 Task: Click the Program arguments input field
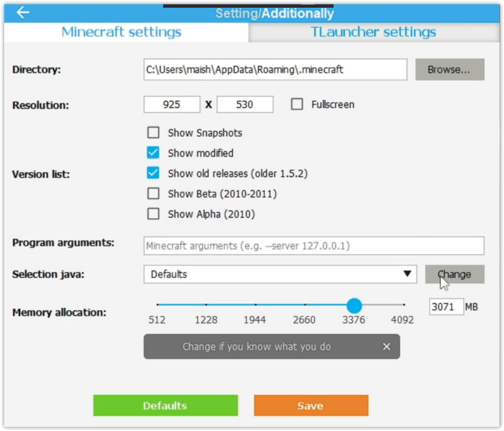pos(314,246)
